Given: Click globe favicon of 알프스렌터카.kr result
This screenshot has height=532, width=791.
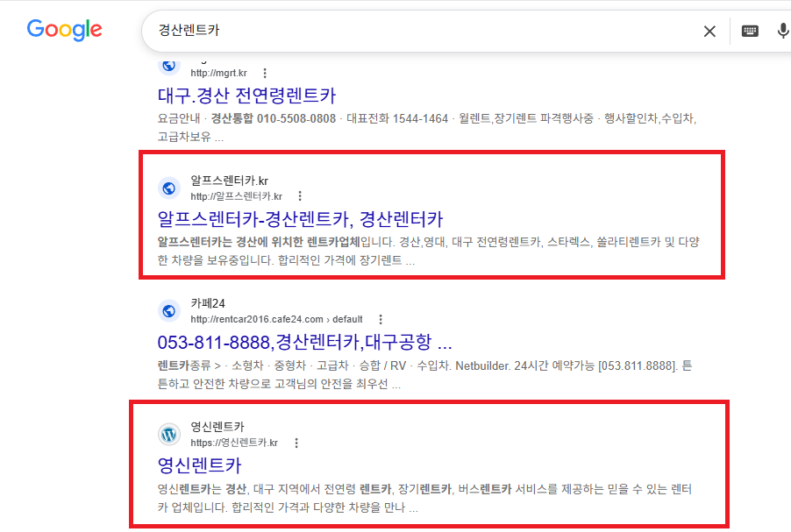Looking at the screenshot, I should click(169, 188).
